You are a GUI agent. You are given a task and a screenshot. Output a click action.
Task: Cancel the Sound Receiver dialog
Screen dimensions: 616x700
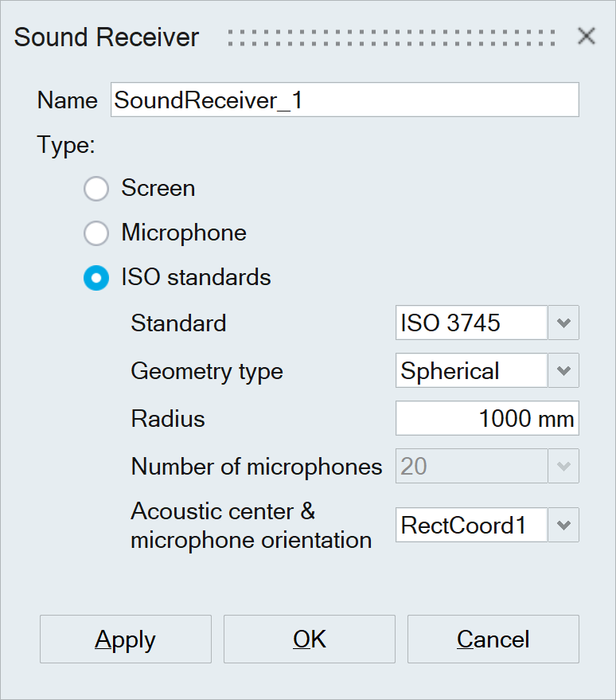tap(493, 639)
